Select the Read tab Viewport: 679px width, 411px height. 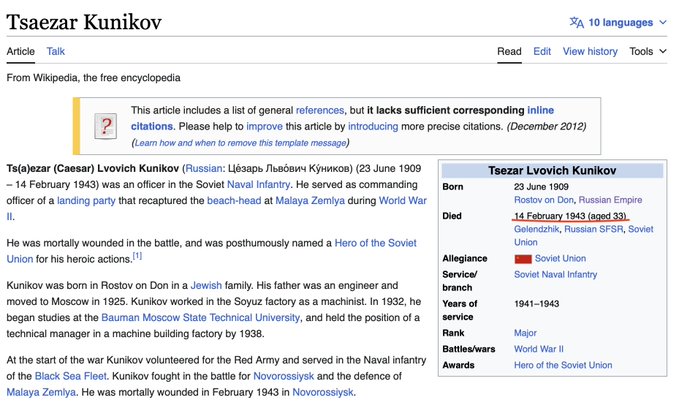[509, 51]
